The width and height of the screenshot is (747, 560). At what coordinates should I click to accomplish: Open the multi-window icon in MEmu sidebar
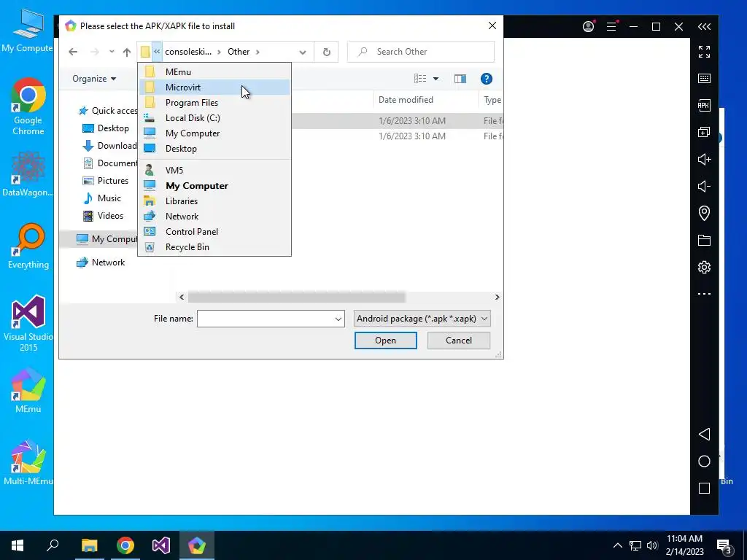pos(704,132)
